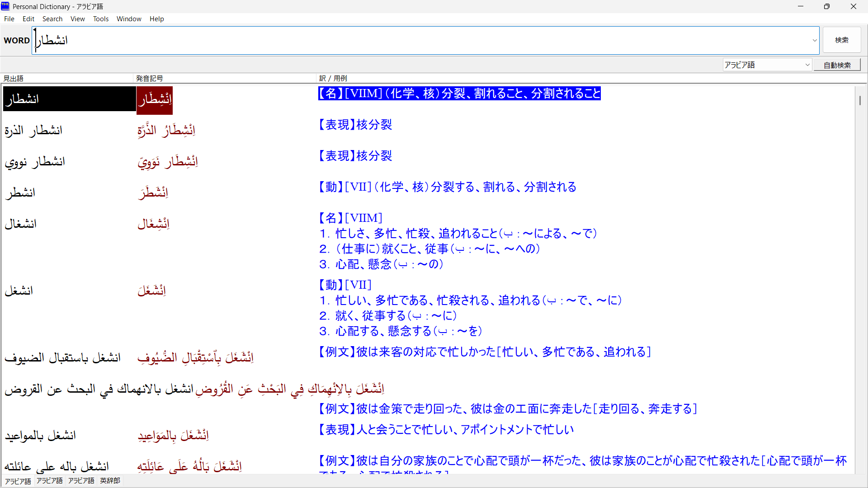
Task: Switch to the 英辞郎 dictionary tab
Action: (x=110, y=481)
